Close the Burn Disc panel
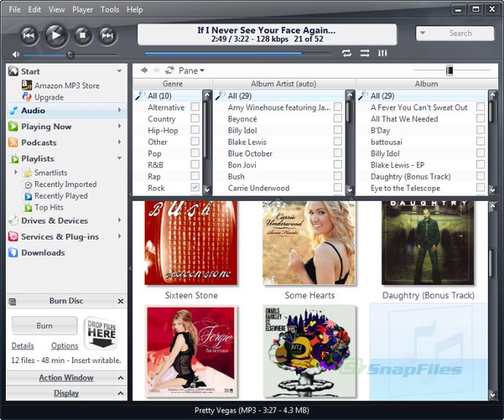 point(121,301)
